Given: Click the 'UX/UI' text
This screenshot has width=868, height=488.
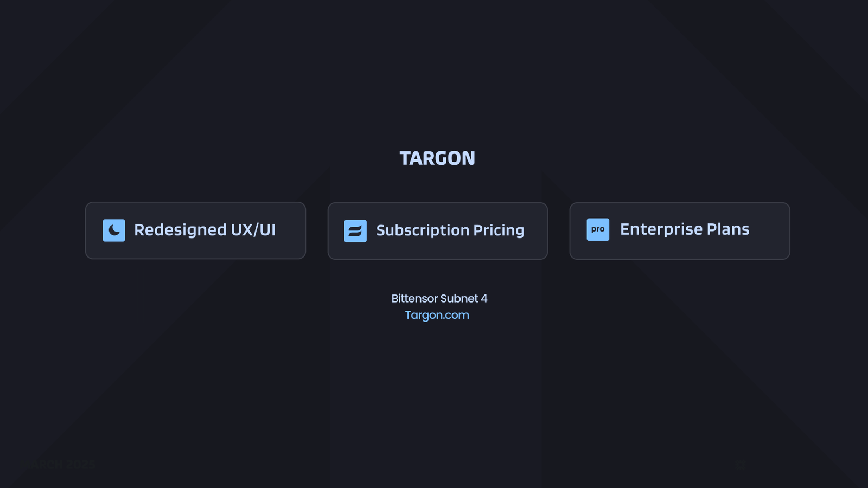Looking at the screenshot, I should [253, 230].
